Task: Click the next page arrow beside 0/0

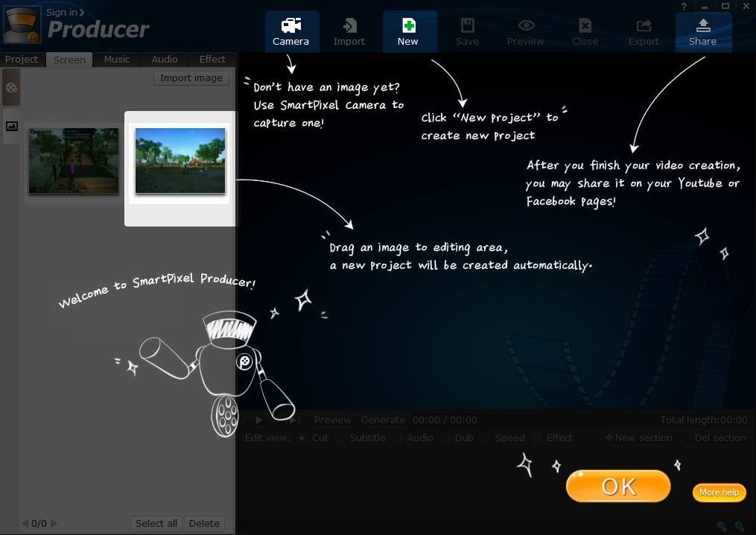Action: pyautogui.click(x=52, y=523)
